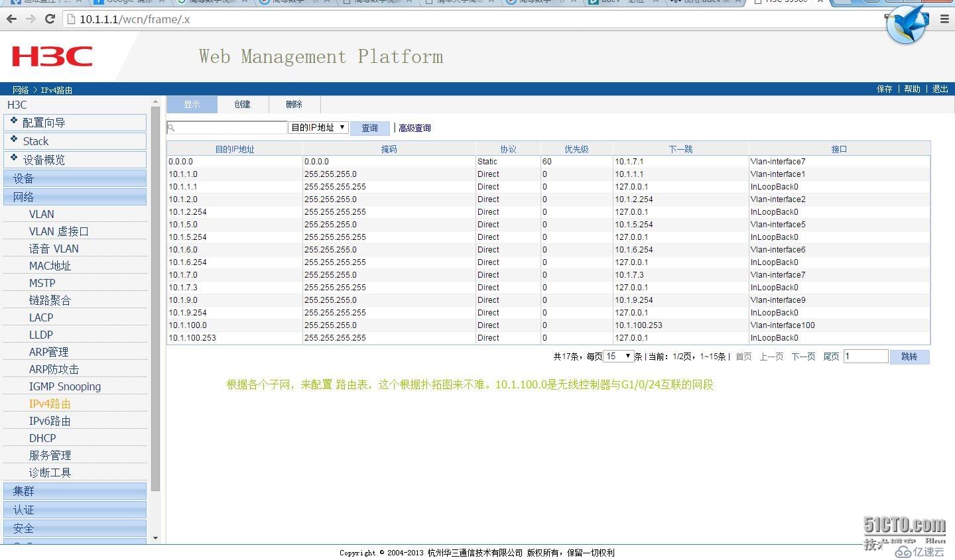The width and height of the screenshot is (955, 560).
Task: Switch to the 创建 tab
Action: point(243,104)
